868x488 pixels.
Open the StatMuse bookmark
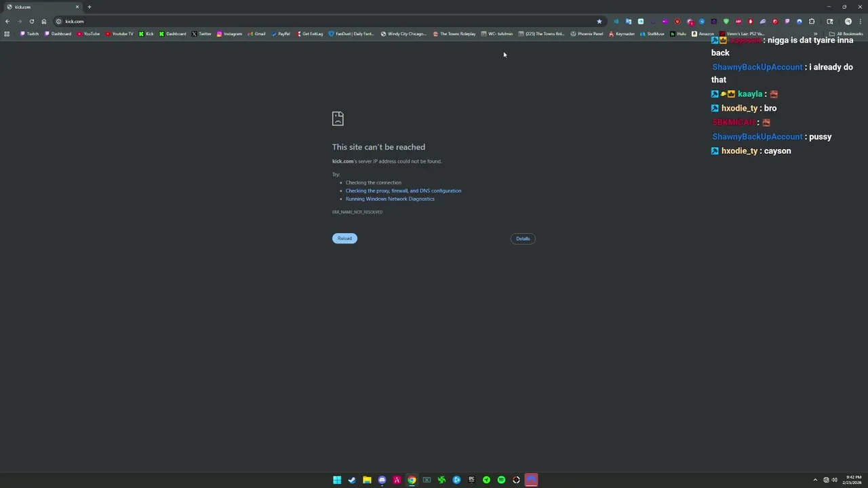pos(652,34)
